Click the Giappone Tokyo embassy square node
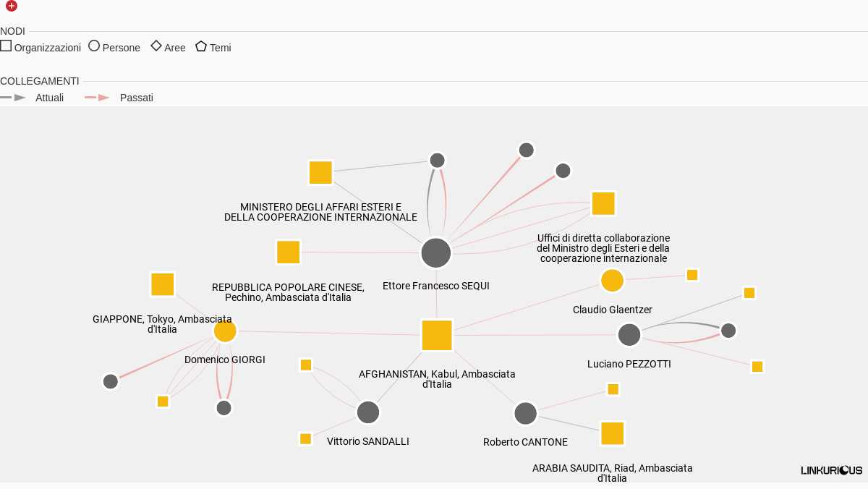 click(x=163, y=284)
